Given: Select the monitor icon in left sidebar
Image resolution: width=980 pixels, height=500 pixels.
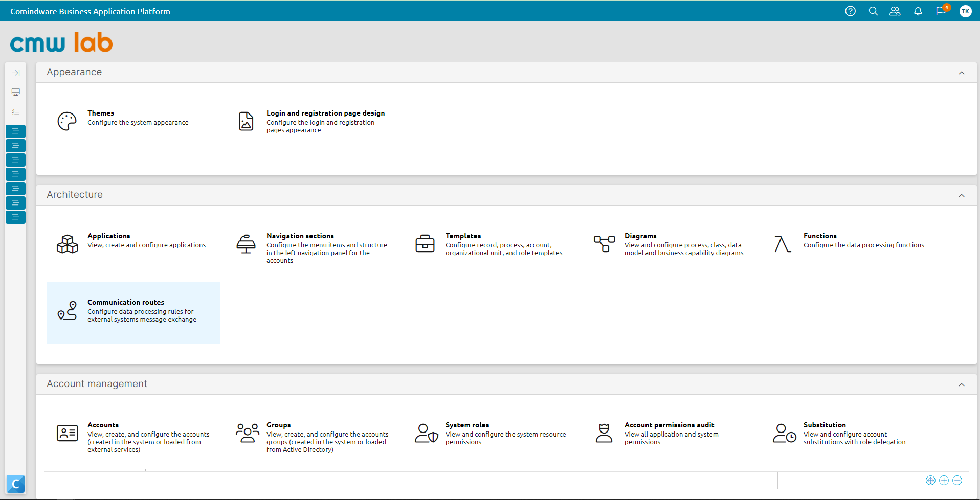Looking at the screenshot, I should coord(16,92).
